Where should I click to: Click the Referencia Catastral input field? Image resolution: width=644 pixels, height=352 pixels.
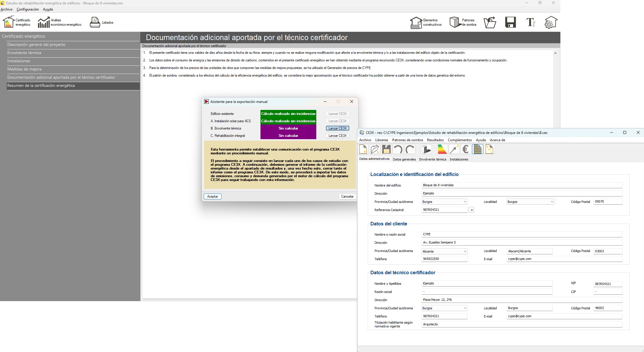[x=444, y=210]
